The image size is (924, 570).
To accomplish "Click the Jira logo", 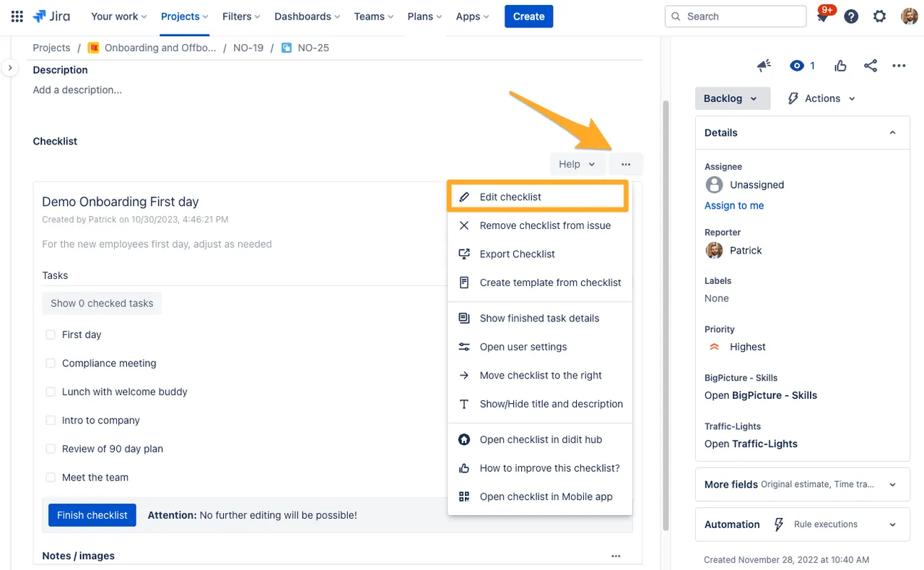I will 51,16.
